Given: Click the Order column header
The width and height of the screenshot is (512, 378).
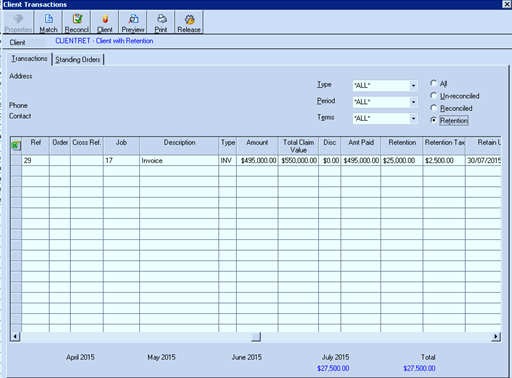Looking at the screenshot, I should coord(60,146).
